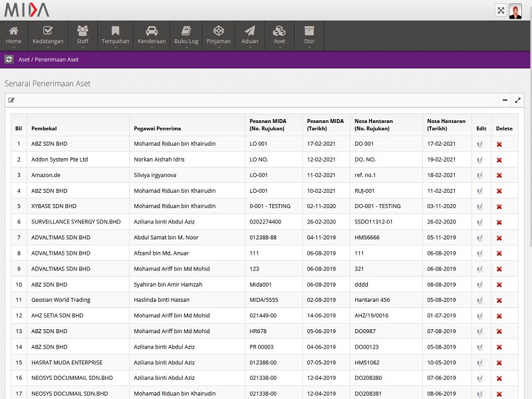Click the refresh icon in purple breadcrumb bar
Screen dimensions: 532x399
(9, 59)
